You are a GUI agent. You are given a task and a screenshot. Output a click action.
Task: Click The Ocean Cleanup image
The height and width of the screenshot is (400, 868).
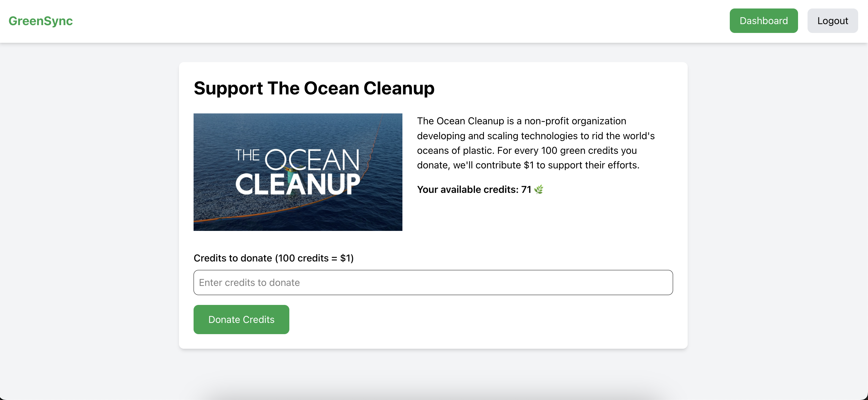tap(297, 172)
